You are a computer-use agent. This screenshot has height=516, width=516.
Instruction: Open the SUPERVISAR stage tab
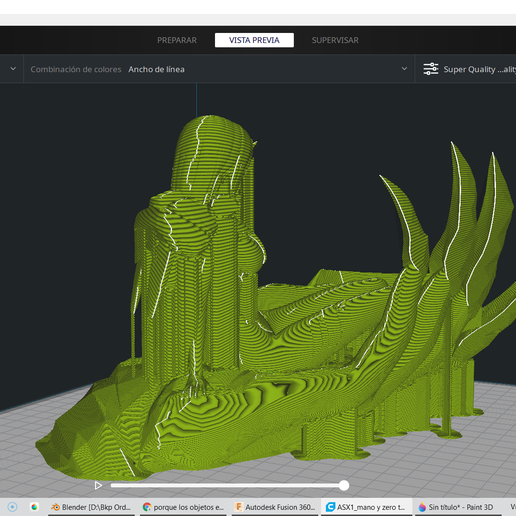(335, 40)
